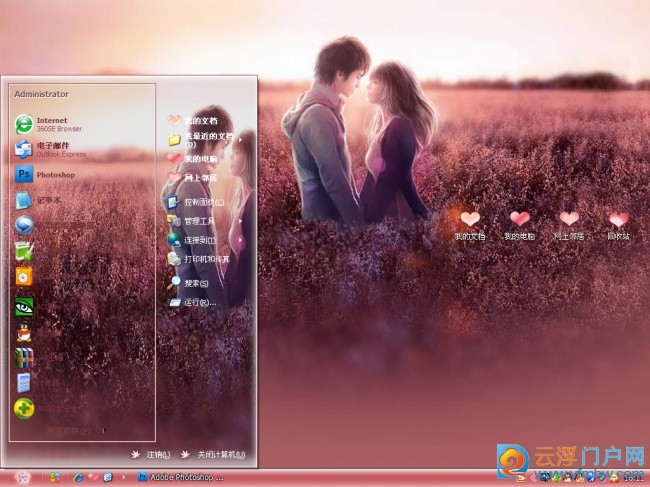Open the green eye image-viewer icon
The image size is (650, 487).
(x=24, y=307)
